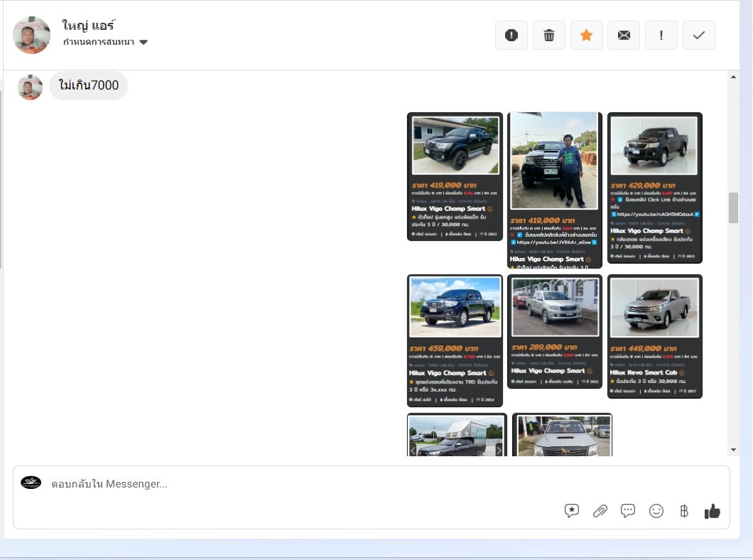
Task: Mark conversation unread with envelope icon
Action: [x=624, y=36]
